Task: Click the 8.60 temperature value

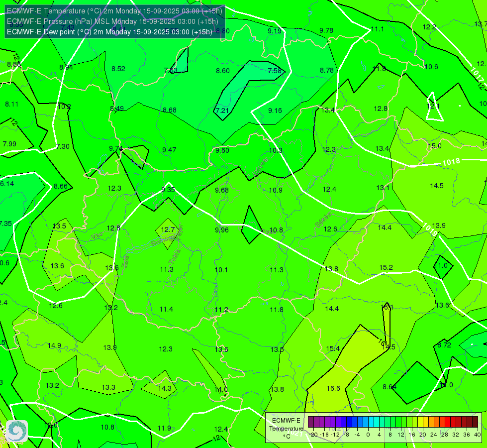Action: coord(223,71)
